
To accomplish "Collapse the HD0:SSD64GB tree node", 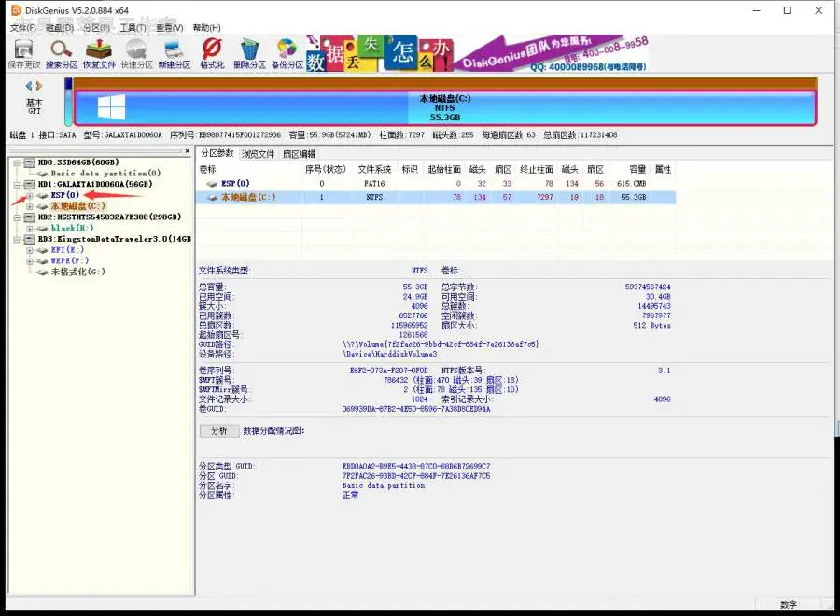I will (17, 162).
